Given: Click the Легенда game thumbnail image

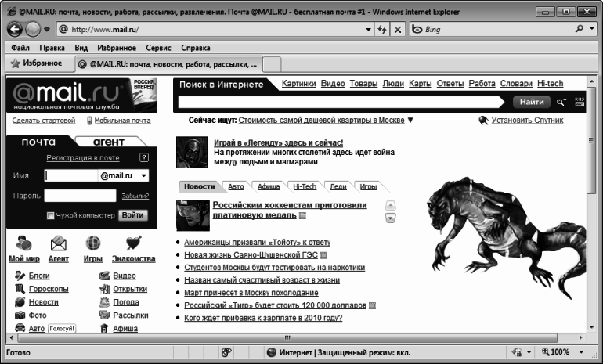Looking at the screenshot, I should [x=192, y=152].
